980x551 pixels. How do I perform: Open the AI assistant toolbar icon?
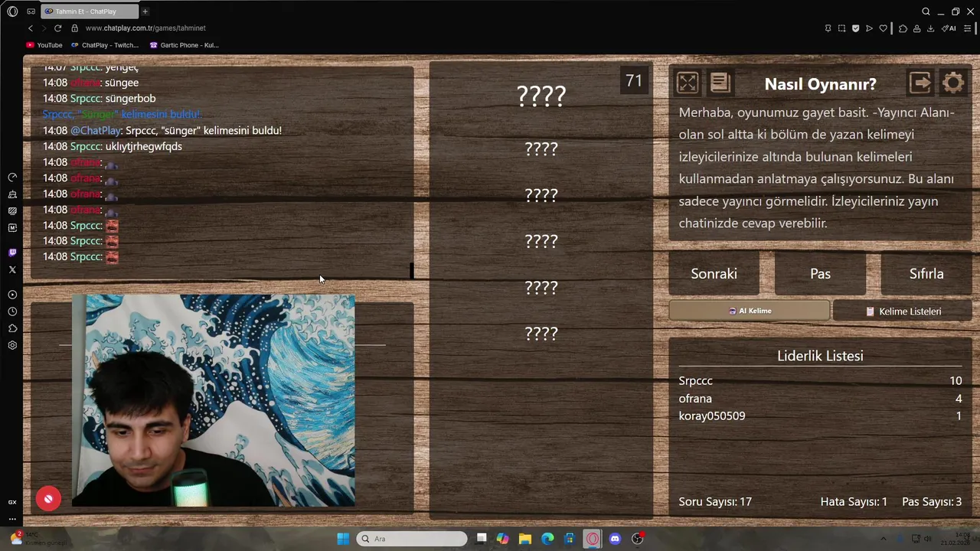[949, 28]
